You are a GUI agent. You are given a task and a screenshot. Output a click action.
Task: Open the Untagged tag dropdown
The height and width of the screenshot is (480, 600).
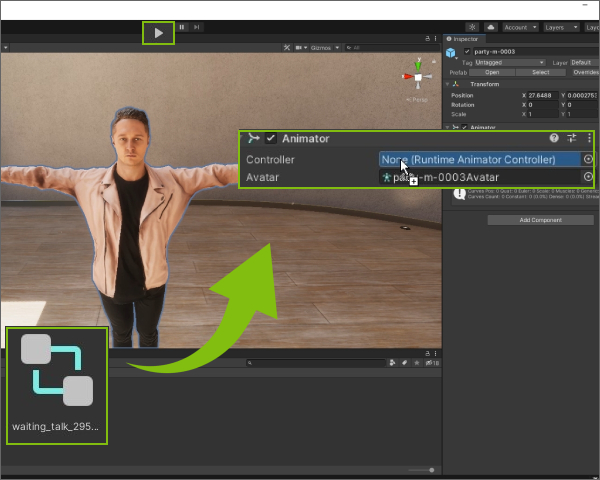[510, 62]
